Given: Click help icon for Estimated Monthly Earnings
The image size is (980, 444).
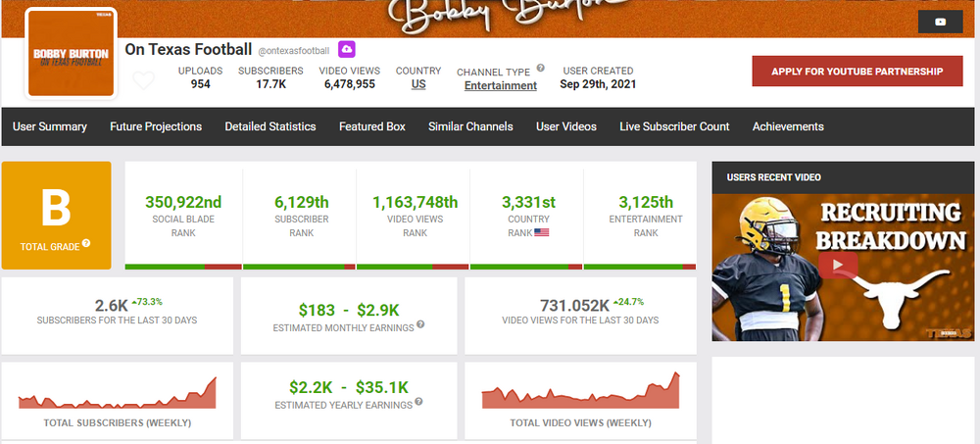Looking at the screenshot, I should 420,324.
